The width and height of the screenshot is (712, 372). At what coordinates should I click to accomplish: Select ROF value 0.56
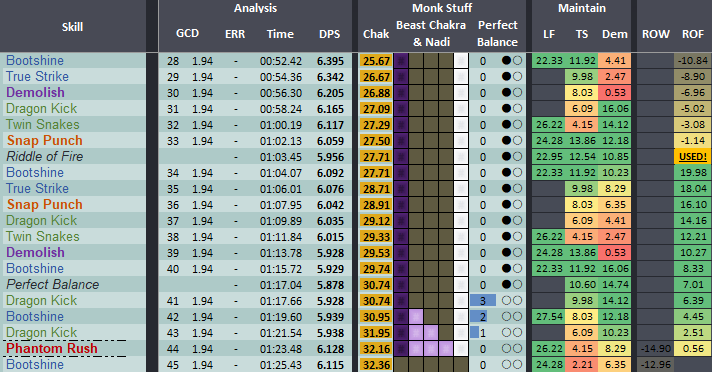pyautogui.click(x=692, y=349)
